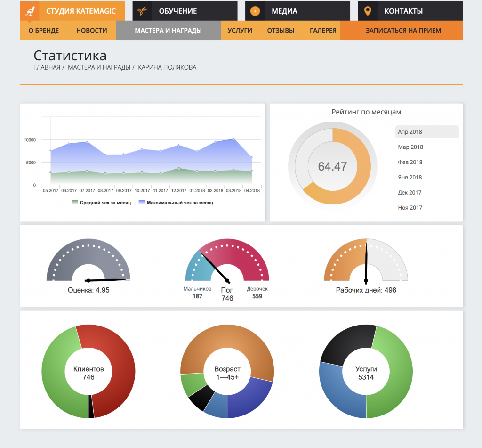Click the Статистика page heading
The height and width of the screenshot is (448, 482).
point(70,56)
